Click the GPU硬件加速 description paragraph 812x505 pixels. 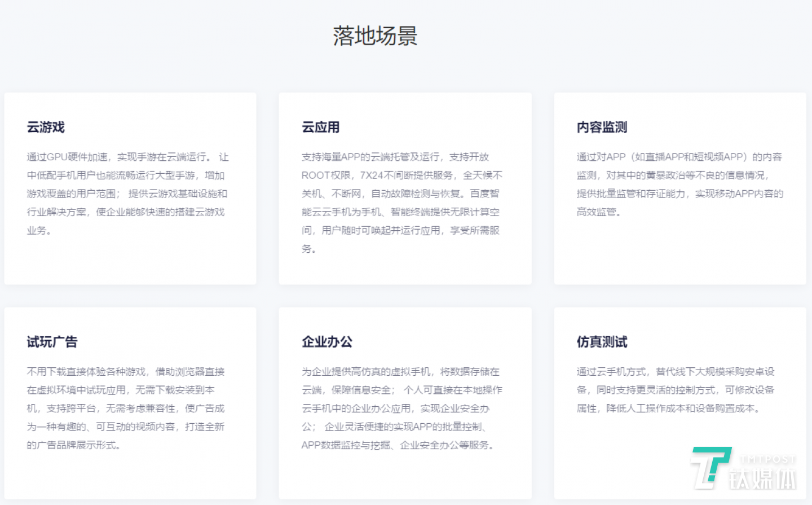(127, 194)
